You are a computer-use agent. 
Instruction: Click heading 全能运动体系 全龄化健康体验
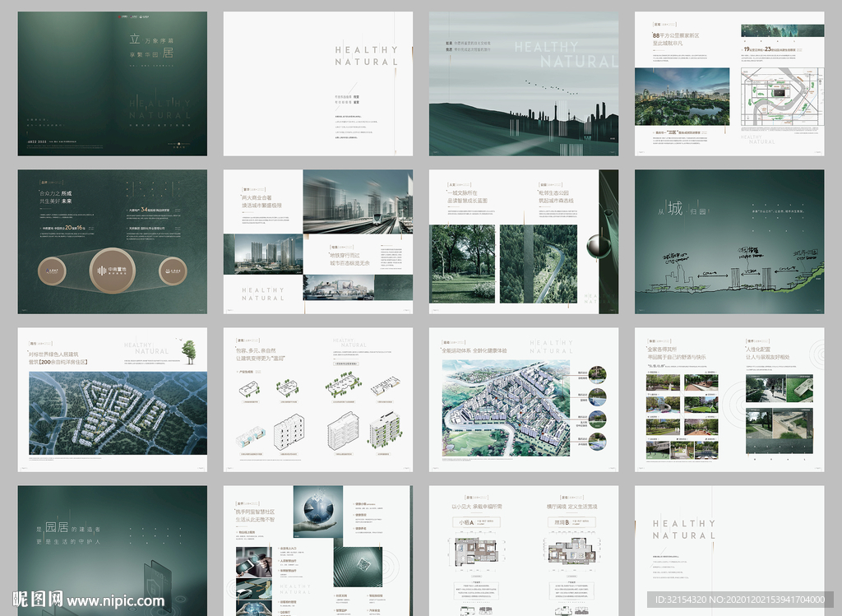(x=474, y=350)
